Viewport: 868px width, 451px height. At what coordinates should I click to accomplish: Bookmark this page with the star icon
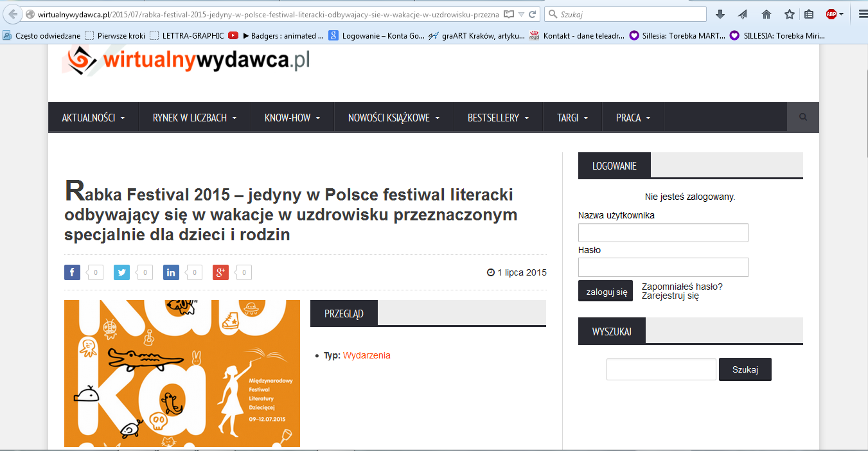[x=790, y=14]
